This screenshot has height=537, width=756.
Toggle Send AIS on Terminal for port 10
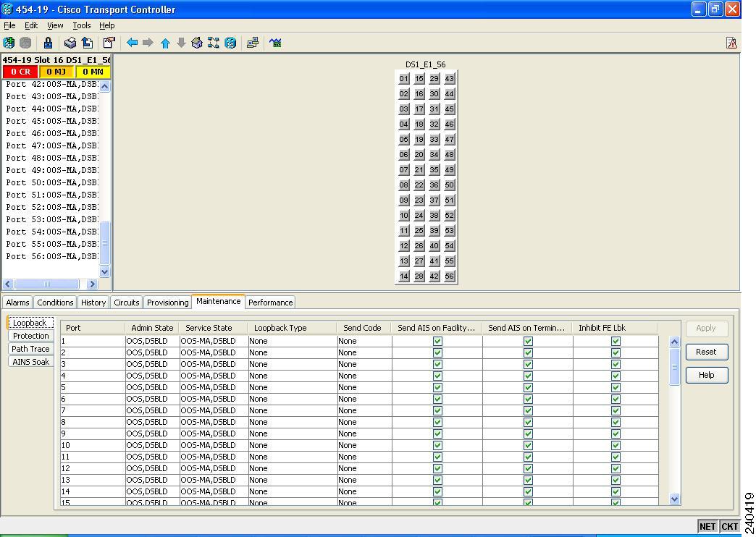[528, 445]
